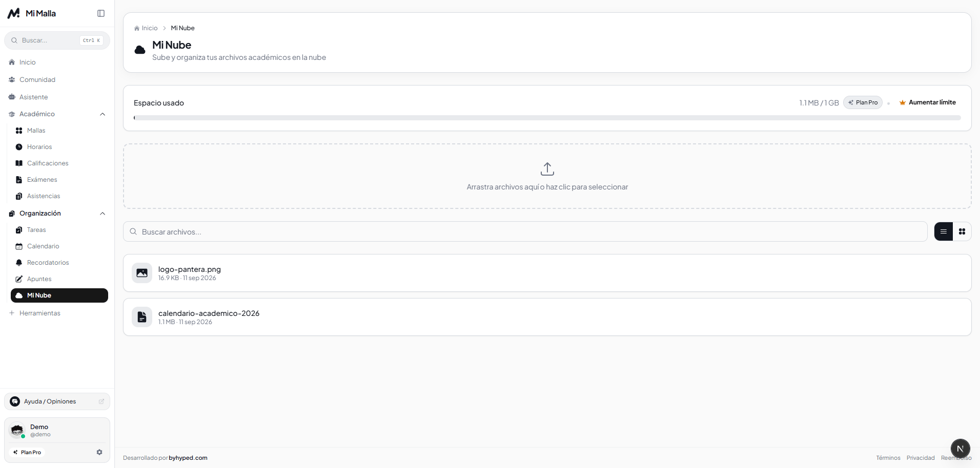Collapse the sidebar panel icon
Screen dimensions: 980x468
point(101,13)
